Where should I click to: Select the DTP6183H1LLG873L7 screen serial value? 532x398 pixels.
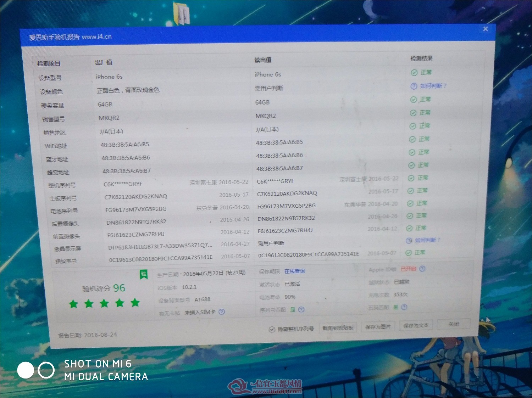160,247
